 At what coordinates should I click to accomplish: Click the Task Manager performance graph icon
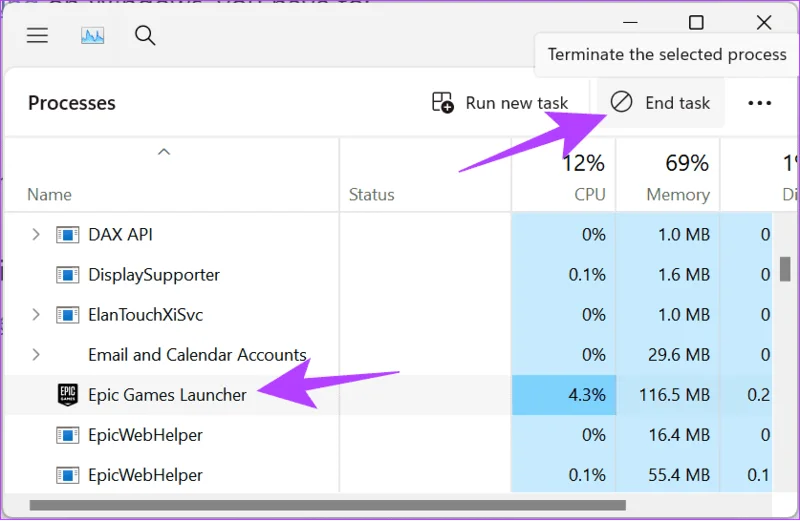(x=92, y=35)
